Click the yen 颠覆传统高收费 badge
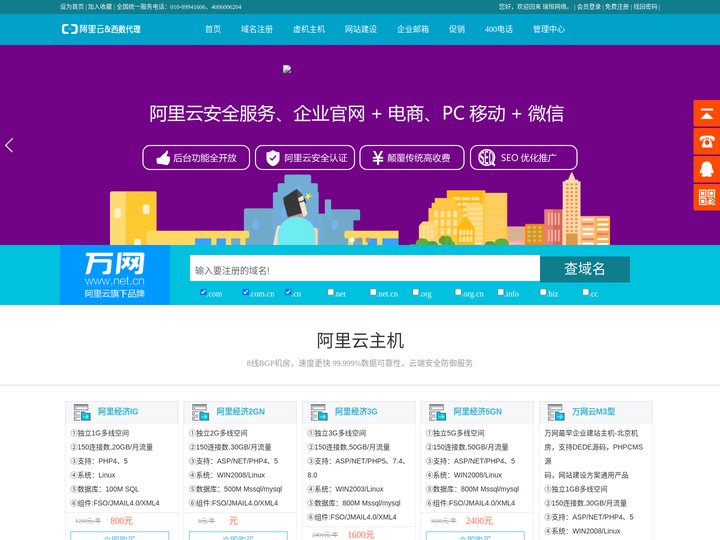Image resolution: width=720 pixels, height=540 pixels. coord(412,158)
